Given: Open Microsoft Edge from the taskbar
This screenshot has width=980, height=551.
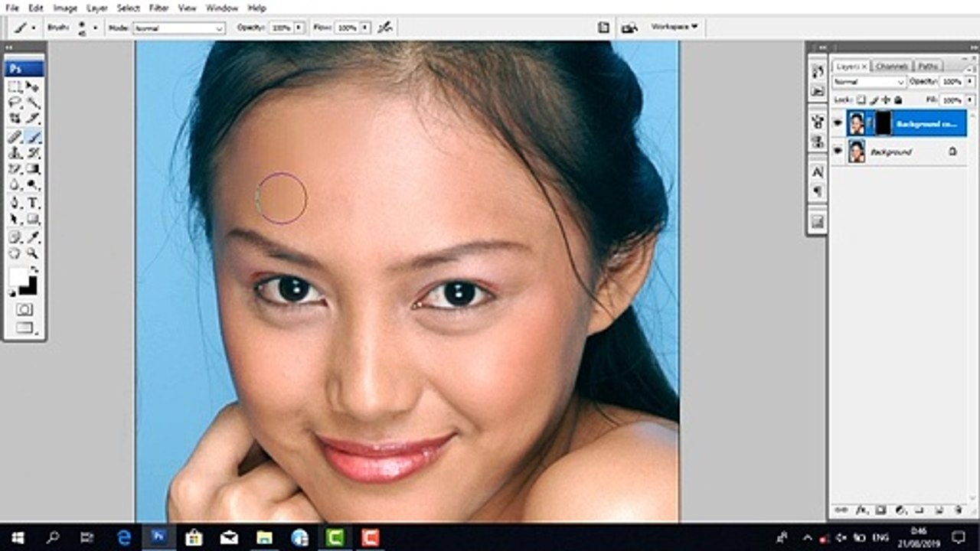Looking at the screenshot, I should tap(123, 537).
